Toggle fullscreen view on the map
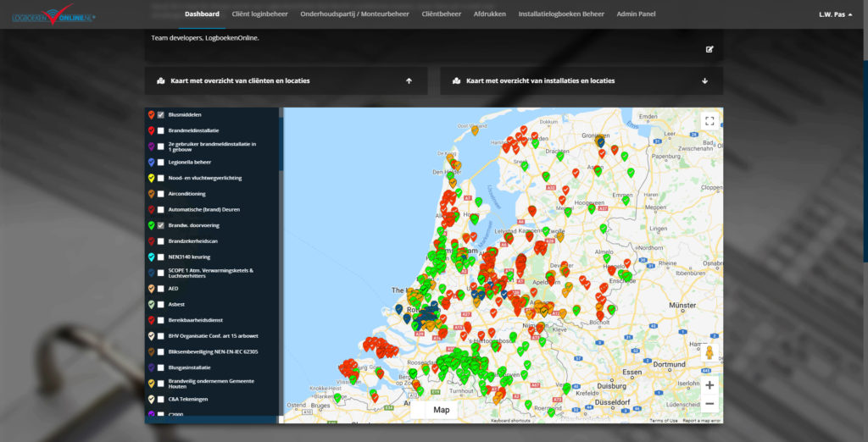Image resolution: width=868 pixels, height=442 pixels. [x=709, y=121]
